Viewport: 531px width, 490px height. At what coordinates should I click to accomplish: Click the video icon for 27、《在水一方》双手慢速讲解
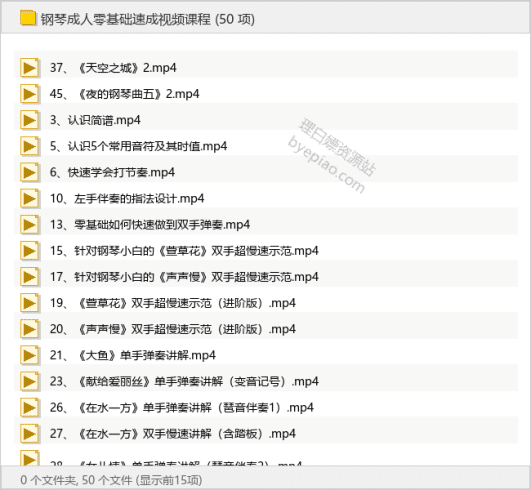click(x=29, y=433)
